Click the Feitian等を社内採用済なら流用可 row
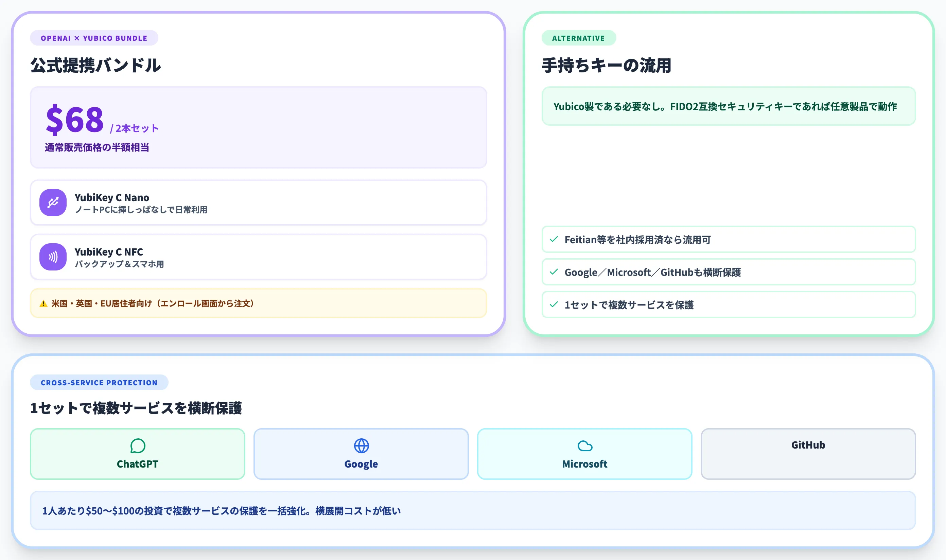Image resolution: width=946 pixels, height=560 pixels. [x=729, y=239]
